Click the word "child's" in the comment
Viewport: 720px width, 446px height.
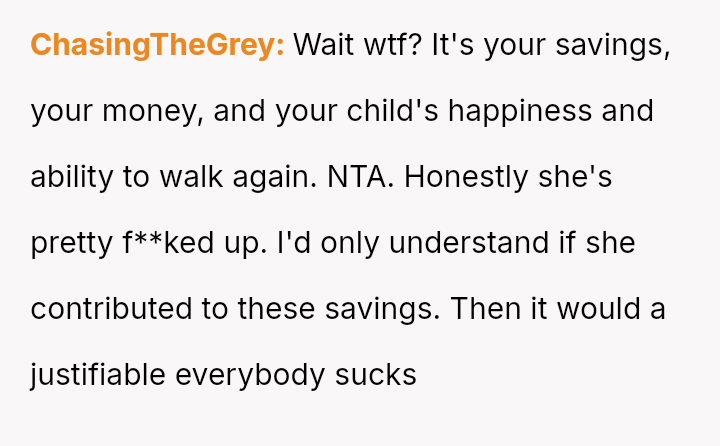pos(387,111)
